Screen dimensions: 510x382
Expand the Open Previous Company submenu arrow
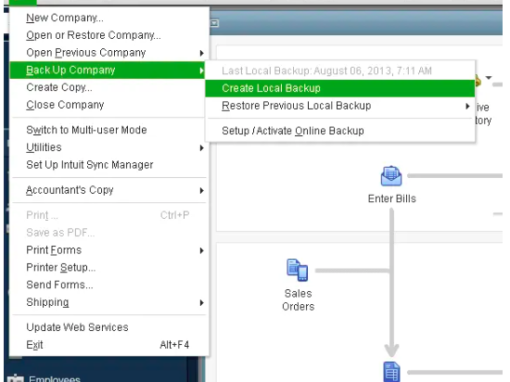pos(201,53)
